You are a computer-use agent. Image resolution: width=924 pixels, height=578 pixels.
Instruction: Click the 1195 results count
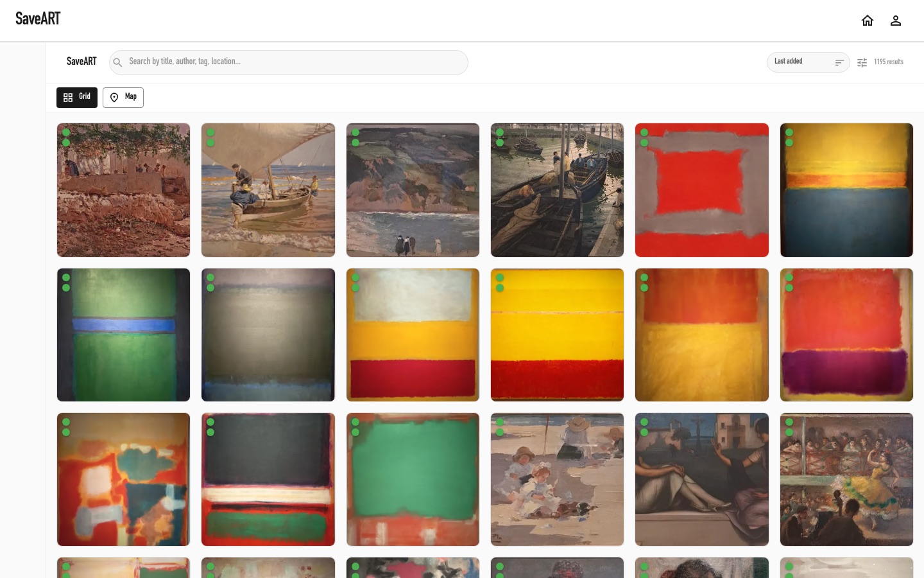tap(889, 62)
